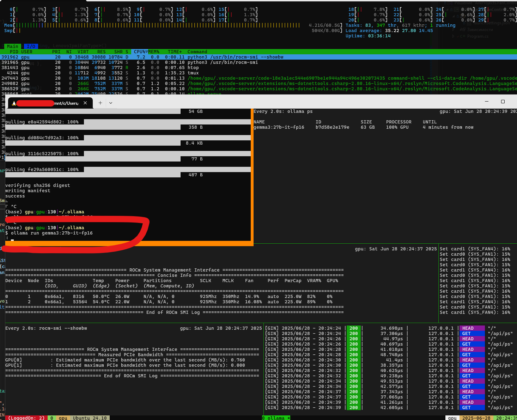Click the MEM% column header in htop
The width and height of the screenshot is (517, 420).
pyautogui.click(x=153, y=52)
